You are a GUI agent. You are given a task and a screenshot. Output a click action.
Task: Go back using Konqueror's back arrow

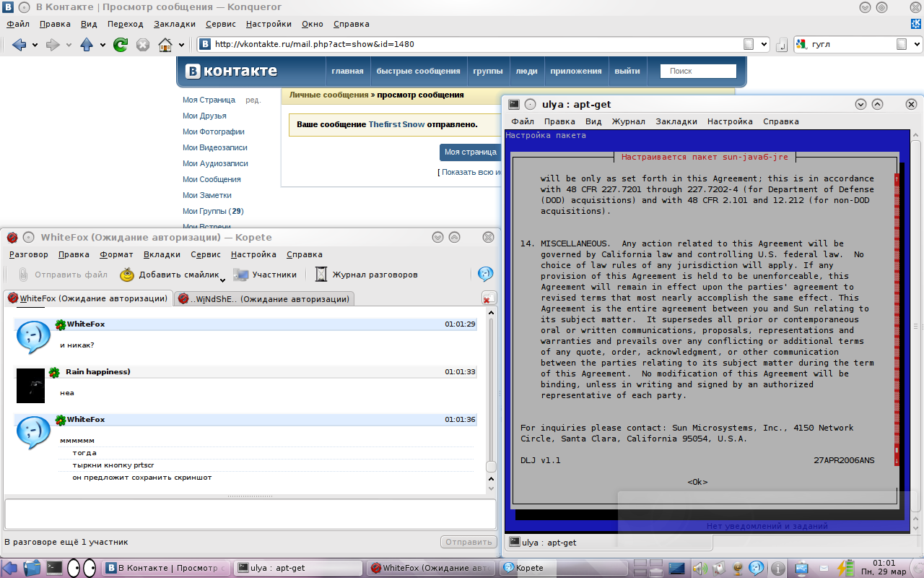[19, 45]
